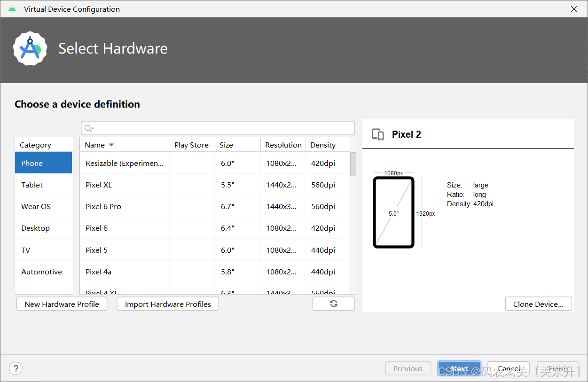Click the Previous button
The width and height of the screenshot is (588, 382).
click(x=408, y=368)
